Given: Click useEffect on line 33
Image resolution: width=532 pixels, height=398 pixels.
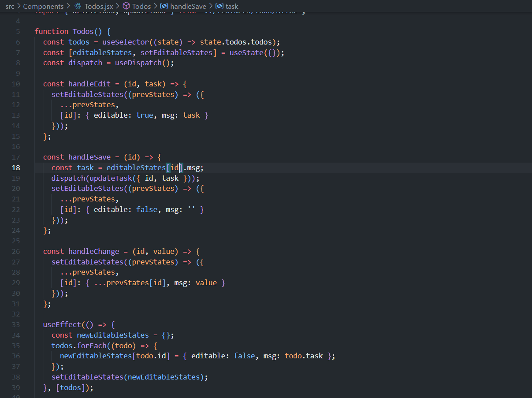Looking at the screenshot, I should 62,324.
